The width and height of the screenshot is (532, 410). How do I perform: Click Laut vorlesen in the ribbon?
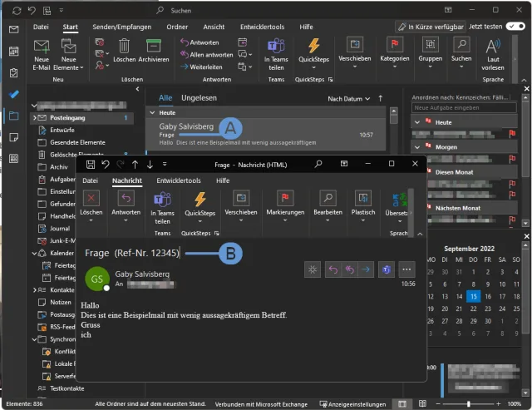click(x=493, y=51)
